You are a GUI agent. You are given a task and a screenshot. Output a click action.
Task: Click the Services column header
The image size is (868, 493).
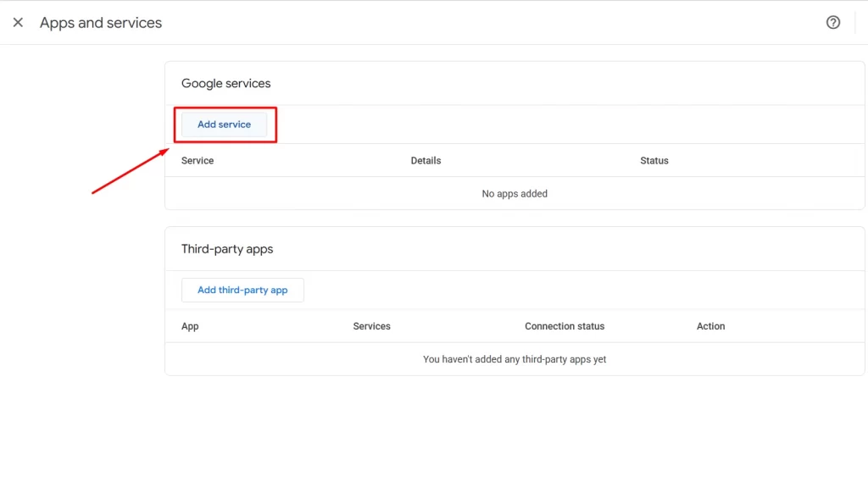point(371,326)
